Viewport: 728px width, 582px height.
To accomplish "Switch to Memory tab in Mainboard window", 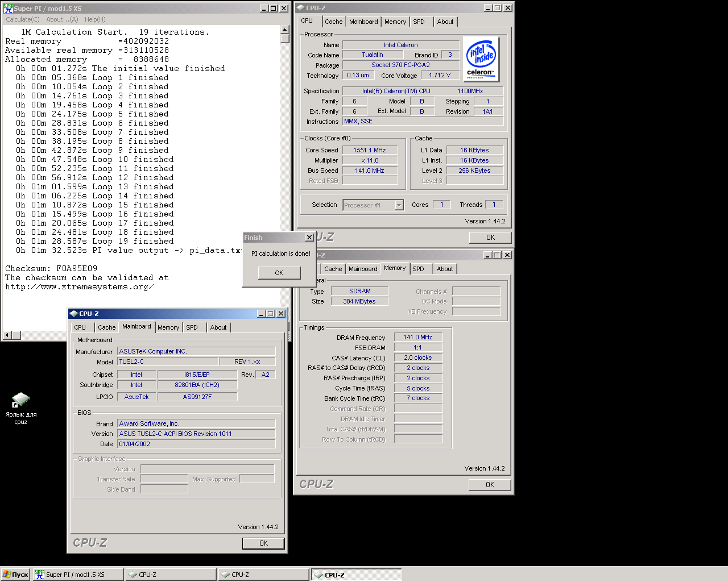I will pos(168,327).
